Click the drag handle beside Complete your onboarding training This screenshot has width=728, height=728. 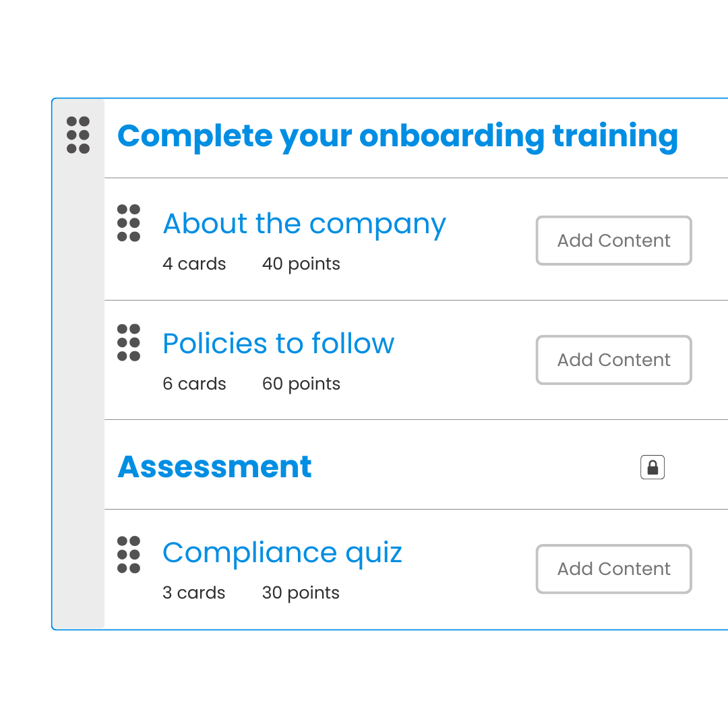[x=78, y=135]
